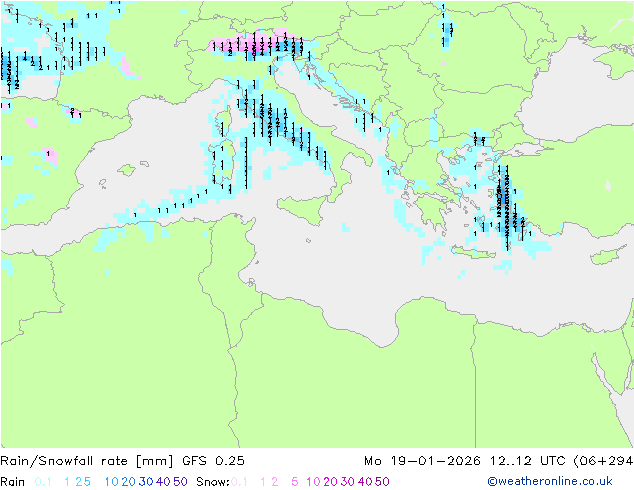This screenshot has height=490, width=634.
Task: Select the Rain legend value 40
Action: coord(163,482)
